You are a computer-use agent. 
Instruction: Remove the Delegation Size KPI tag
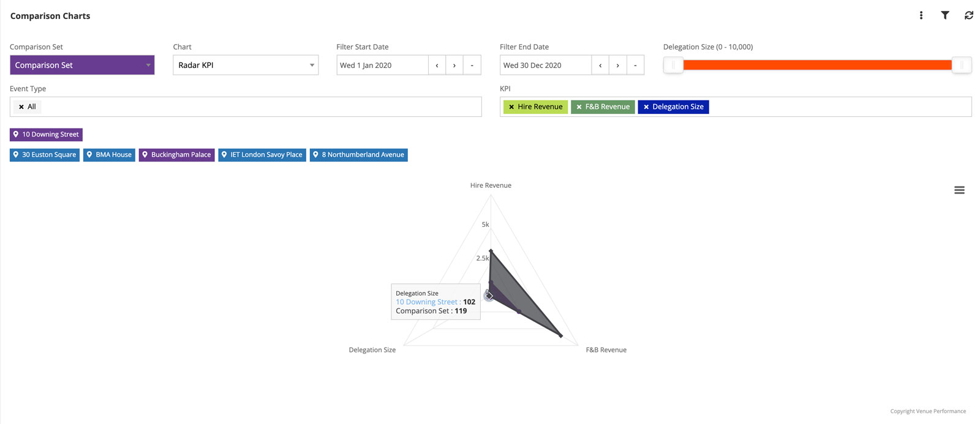(646, 107)
